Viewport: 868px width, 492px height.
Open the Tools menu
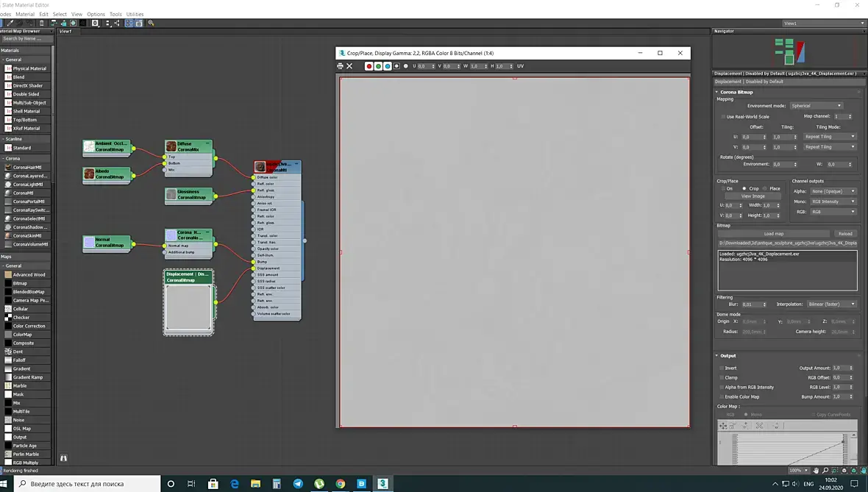pyautogui.click(x=115, y=15)
